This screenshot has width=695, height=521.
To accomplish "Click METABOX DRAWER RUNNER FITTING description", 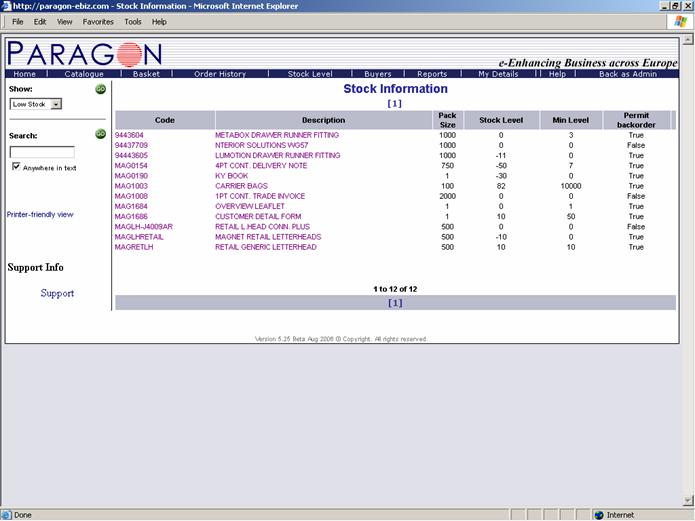I will tap(277, 135).
